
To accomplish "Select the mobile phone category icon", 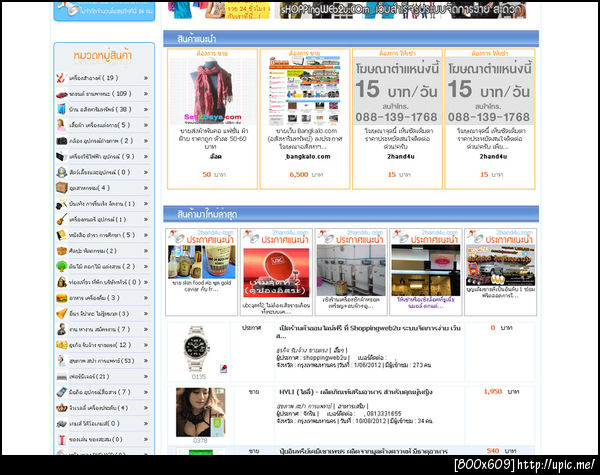I will pyautogui.click(x=62, y=392).
